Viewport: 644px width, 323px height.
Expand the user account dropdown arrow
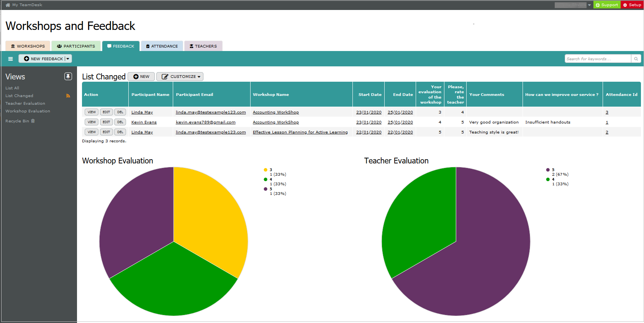[589, 5]
